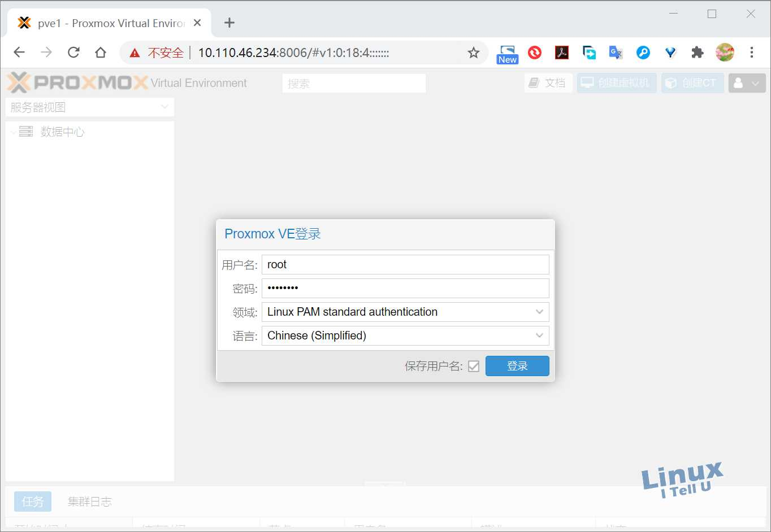Screen dimensions: 771x532
Task: Open Chrome three-dot menu
Action: [x=752, y=53]
